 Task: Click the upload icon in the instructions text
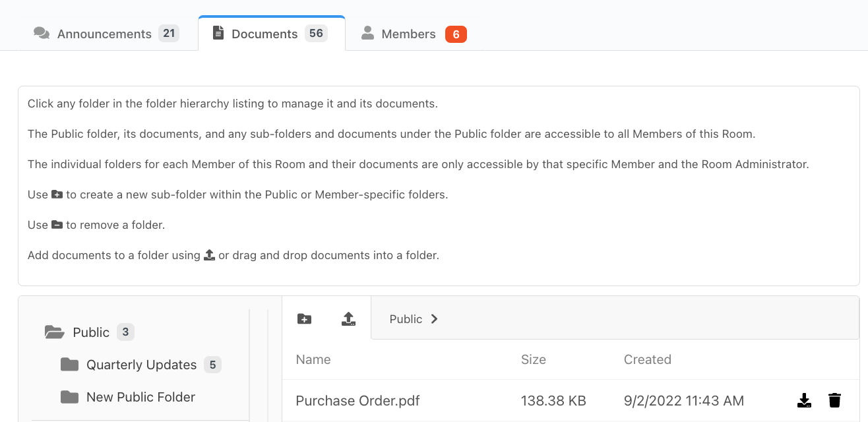pos(209,255)
